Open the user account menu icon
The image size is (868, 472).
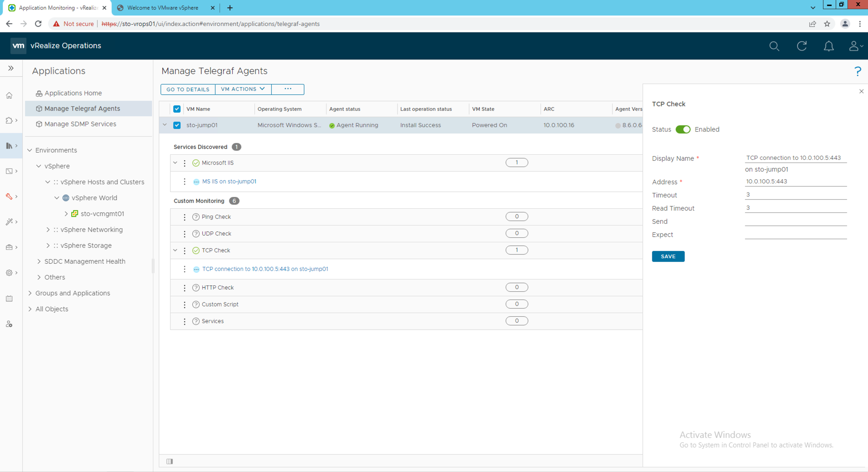click(855, 46)
